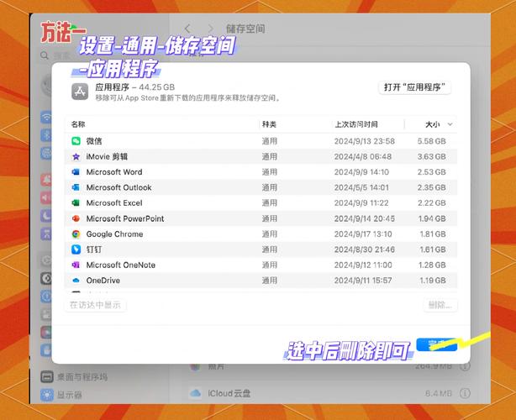Sort list by 种类 column
Image resolution: width=516 pixels, height=420 pixels.
pyautogui.click(x=269, y=124)
